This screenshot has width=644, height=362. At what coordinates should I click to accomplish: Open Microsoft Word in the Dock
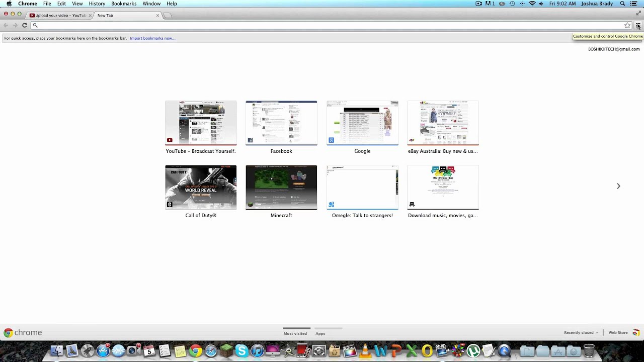pos(380,350)
